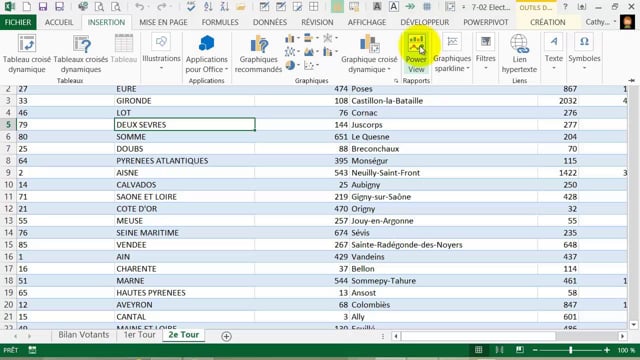This screenshot has width=640, height=360.
Task: Open the FORMULES tab
Action: point(220,22)
